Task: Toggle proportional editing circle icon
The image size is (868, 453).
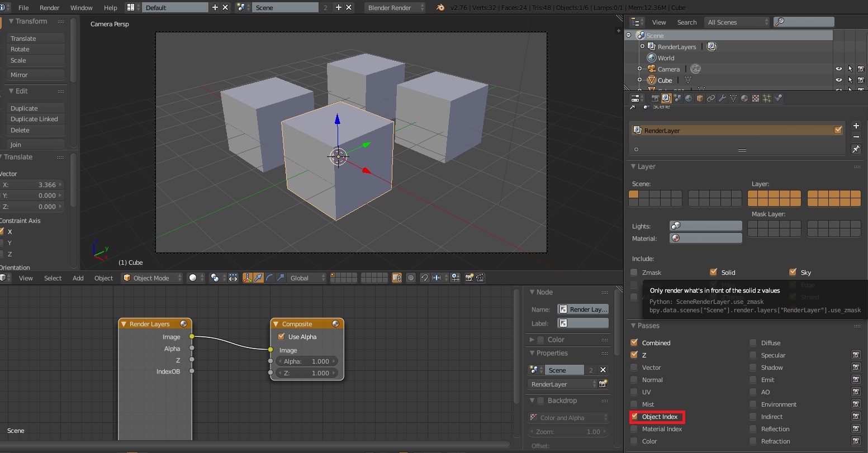Action: point(411,278)
